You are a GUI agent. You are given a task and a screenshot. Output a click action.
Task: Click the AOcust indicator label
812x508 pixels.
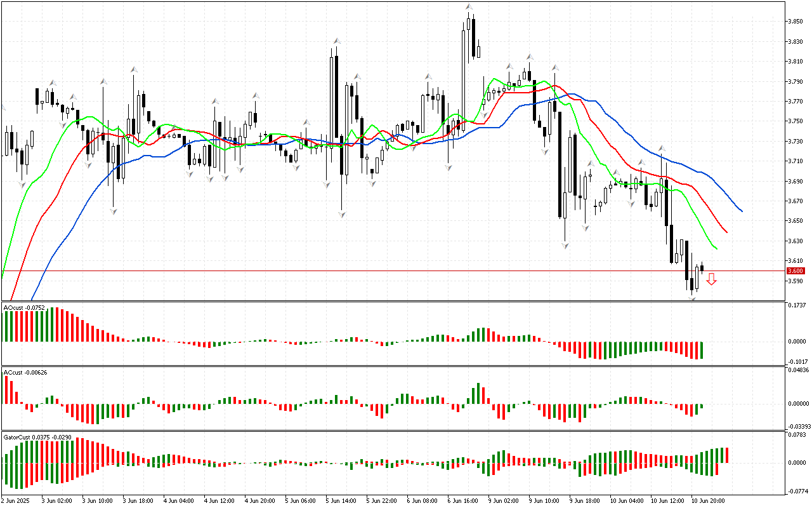coord(22,308)
